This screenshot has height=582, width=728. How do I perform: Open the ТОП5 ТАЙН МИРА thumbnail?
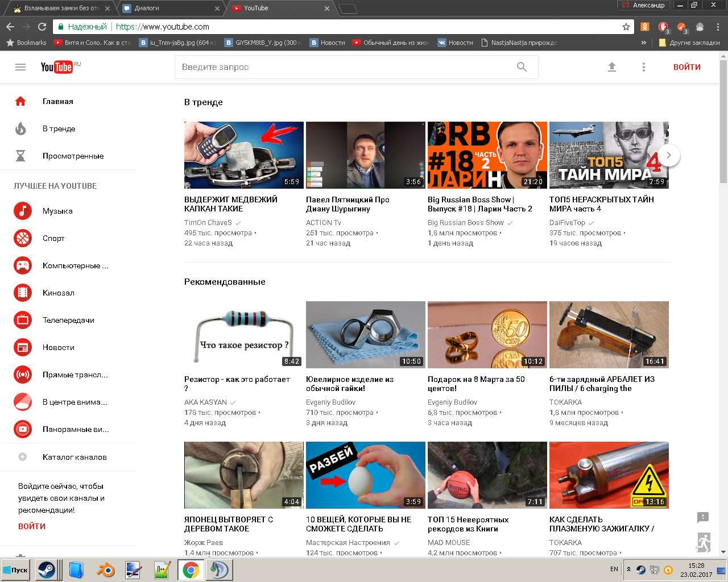point(609,155)
